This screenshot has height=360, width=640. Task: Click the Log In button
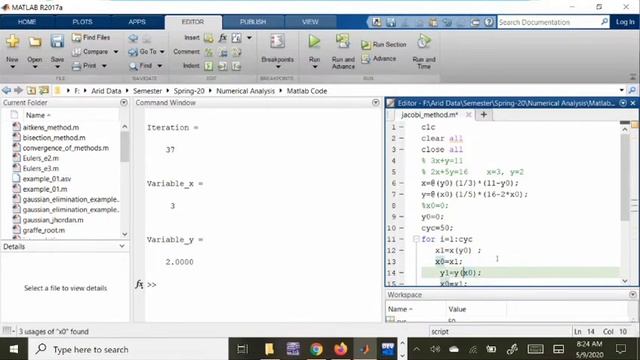point(625,22)
